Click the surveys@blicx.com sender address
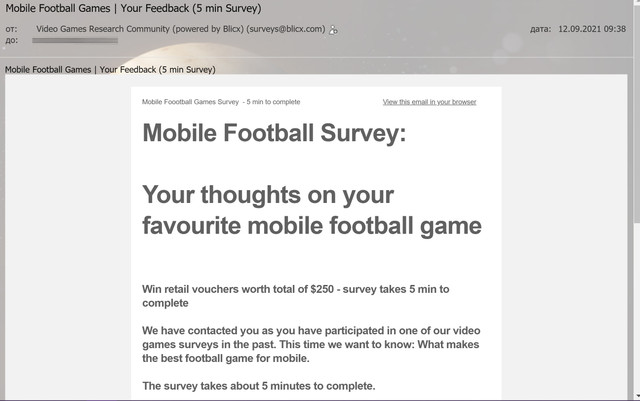Screen dimensions: 640x401 point(286,29)
